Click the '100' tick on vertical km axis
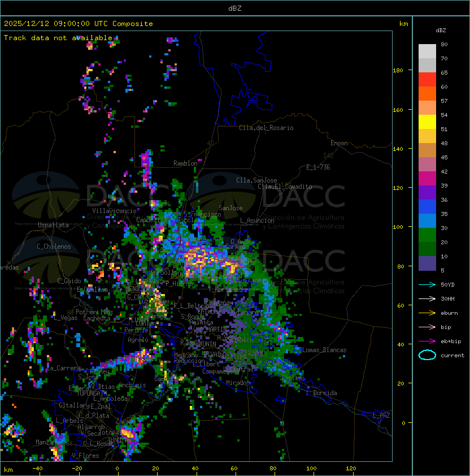 (398, 227)
